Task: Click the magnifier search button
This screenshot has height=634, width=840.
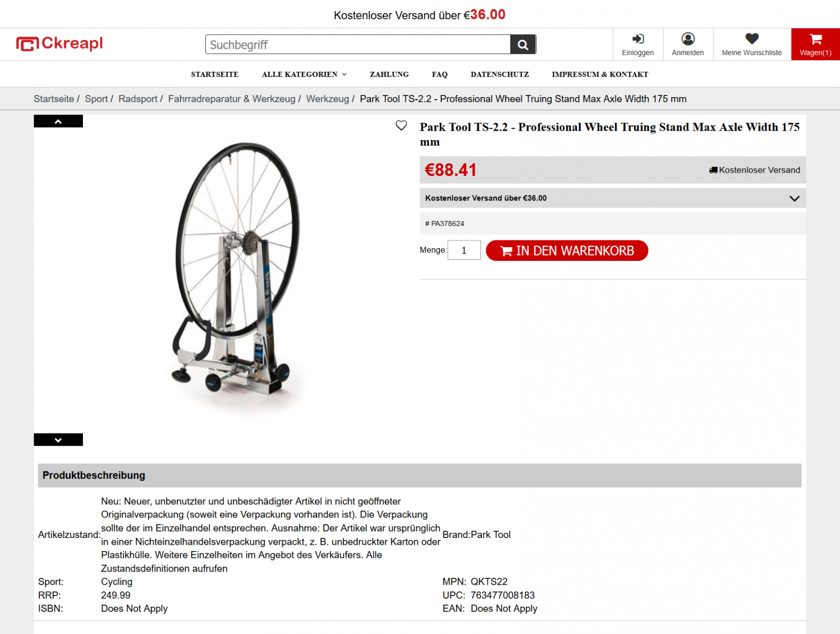Action: pyautogui.click(x=523, y=45)
